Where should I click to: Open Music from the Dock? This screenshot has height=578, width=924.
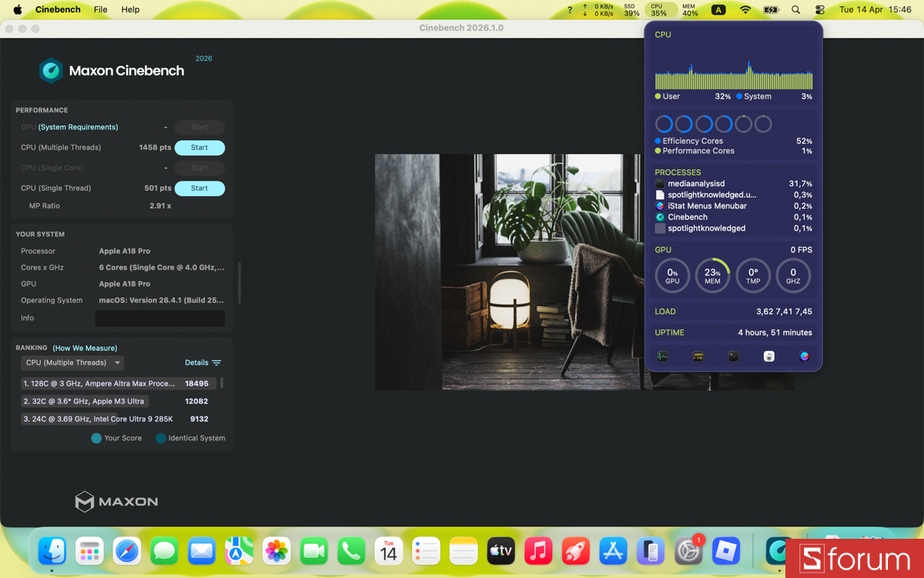tap(538, 551)
